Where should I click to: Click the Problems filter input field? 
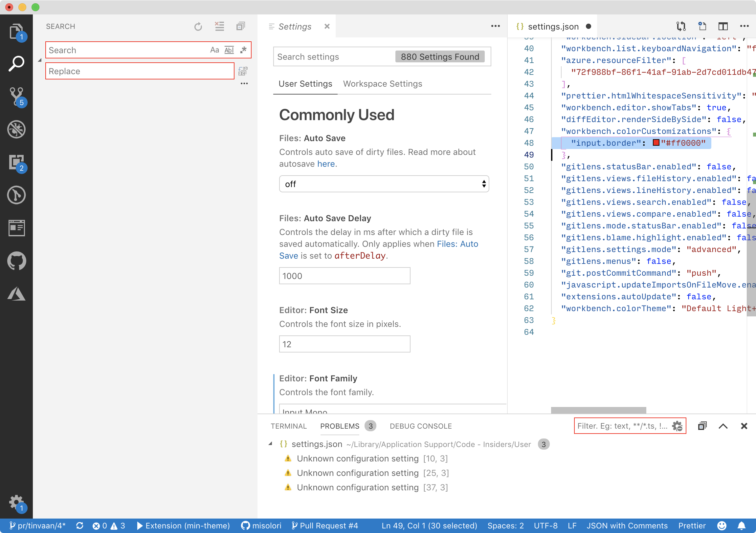click(x=622, y=426)
